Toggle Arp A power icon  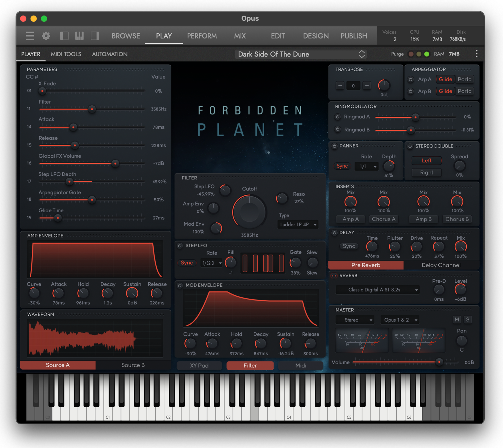(x=410, y=80)
